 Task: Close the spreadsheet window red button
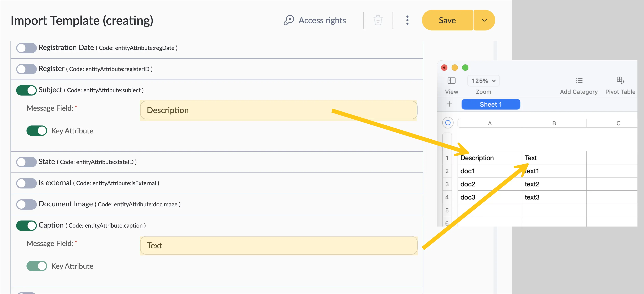444,67
